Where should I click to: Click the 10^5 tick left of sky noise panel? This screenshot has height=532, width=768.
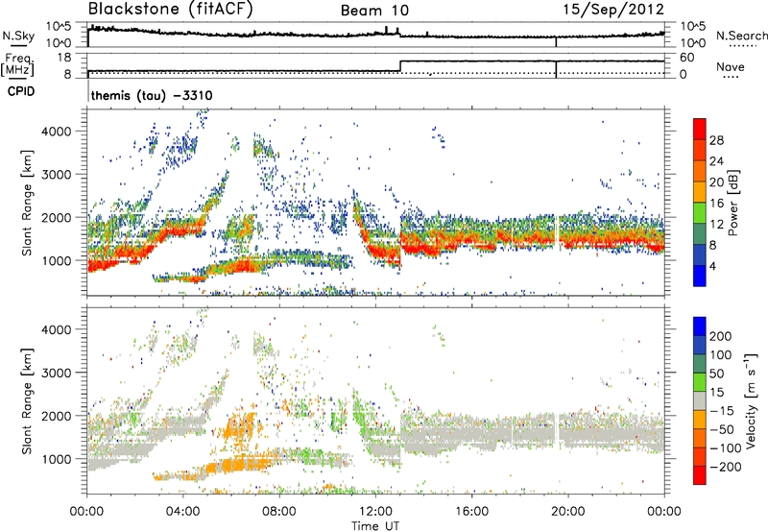(59, 27)
